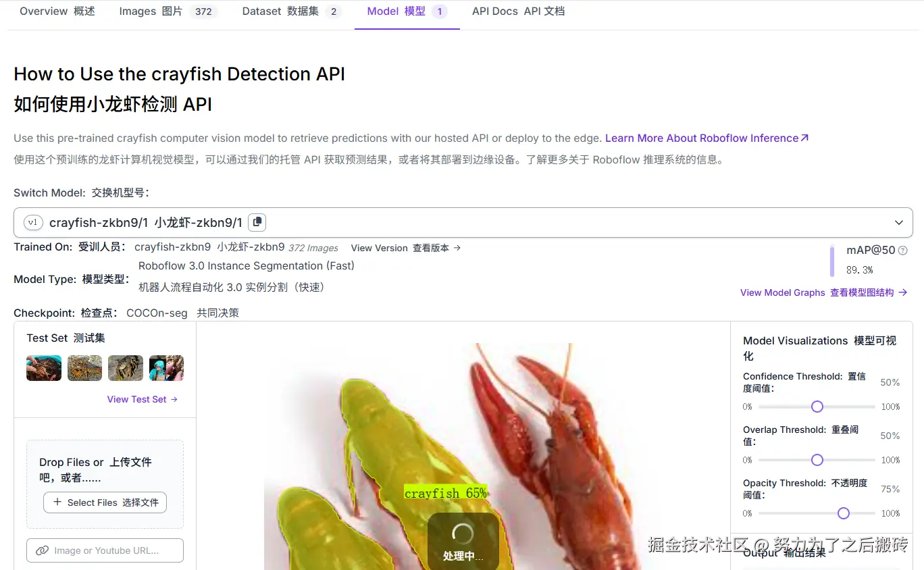Screen dimensions: 924x570
Task: Click the Opacity Threshold 75% value
Action: pyautogui.click(x=890, y=489)
